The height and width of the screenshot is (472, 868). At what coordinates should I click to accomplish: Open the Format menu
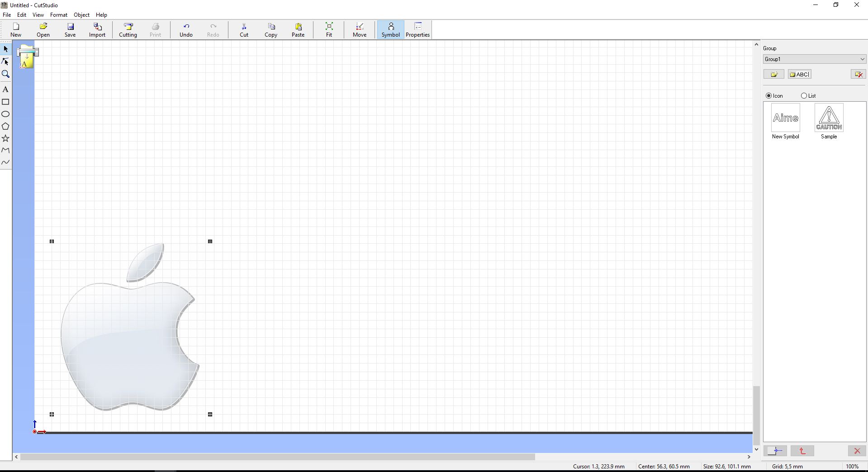click(x=59, y=15)
